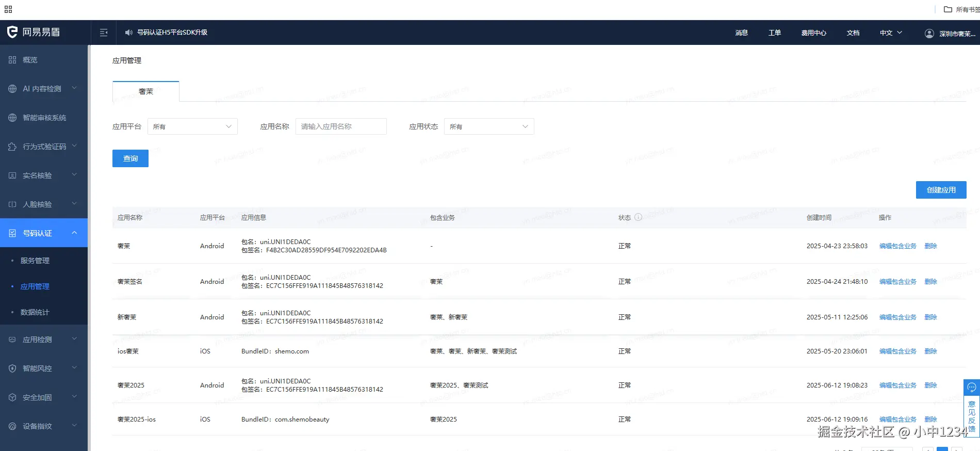Open 数据统计 in the sidebar

click(x=35, y=312)
